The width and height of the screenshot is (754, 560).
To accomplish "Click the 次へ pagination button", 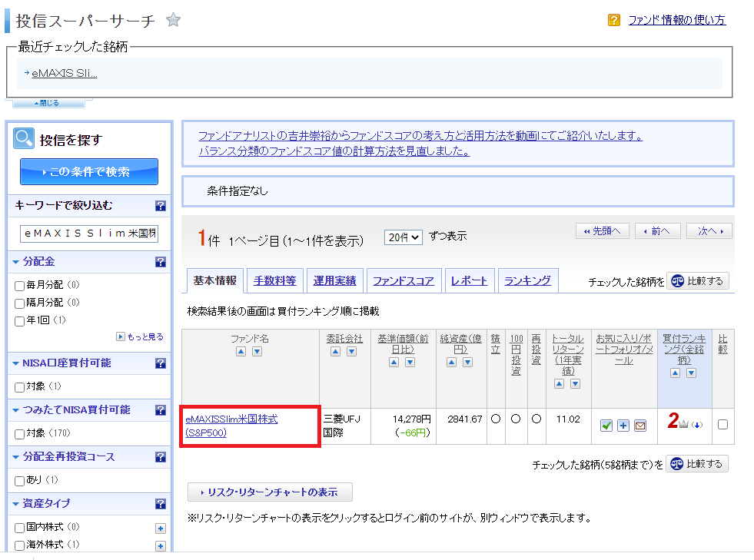I will click(709, 231).
